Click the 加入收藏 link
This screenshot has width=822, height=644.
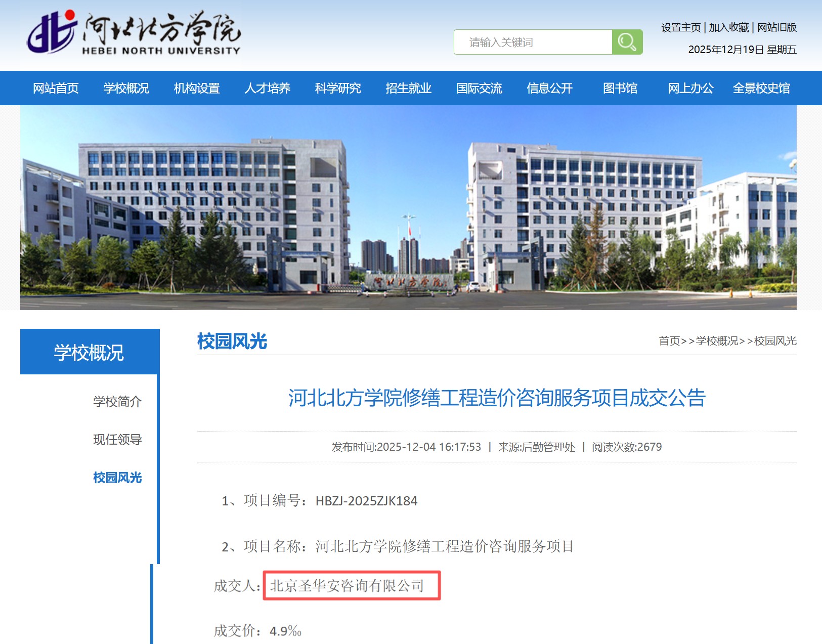pyautogui.click(x=728, y=27)
